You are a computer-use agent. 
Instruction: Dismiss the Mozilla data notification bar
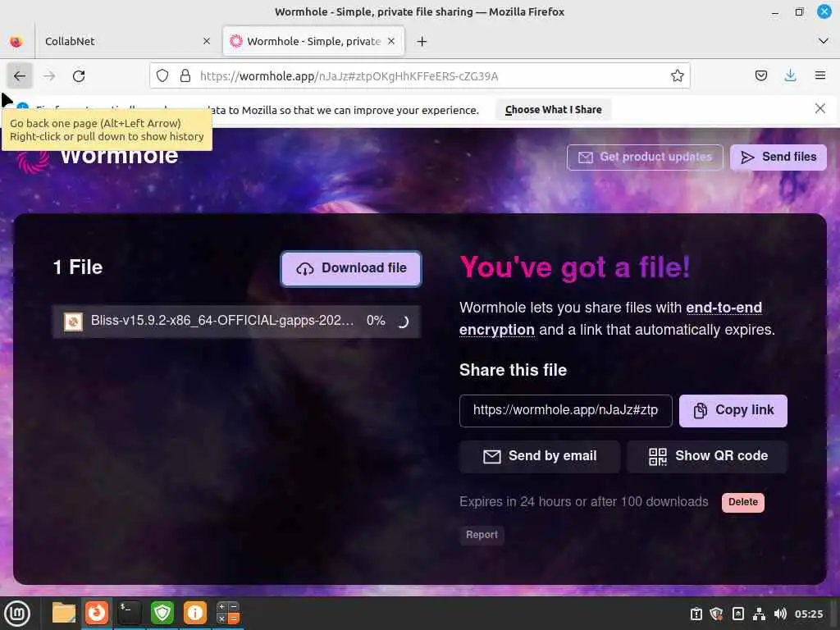pos(819,109)
